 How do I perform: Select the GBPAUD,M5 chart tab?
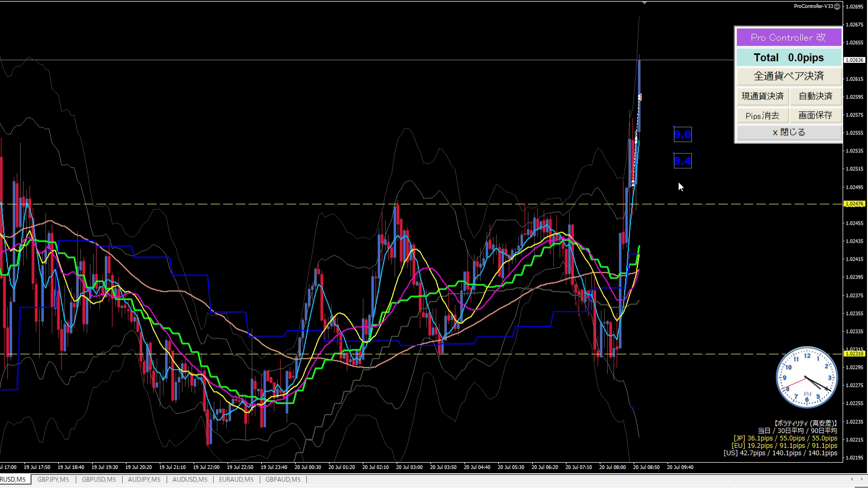pos(283,480)
